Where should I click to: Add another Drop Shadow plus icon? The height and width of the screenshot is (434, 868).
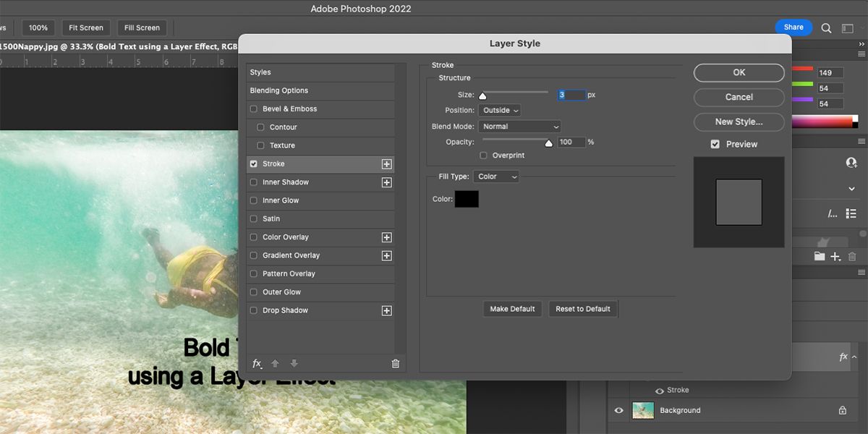pos(386,310)
